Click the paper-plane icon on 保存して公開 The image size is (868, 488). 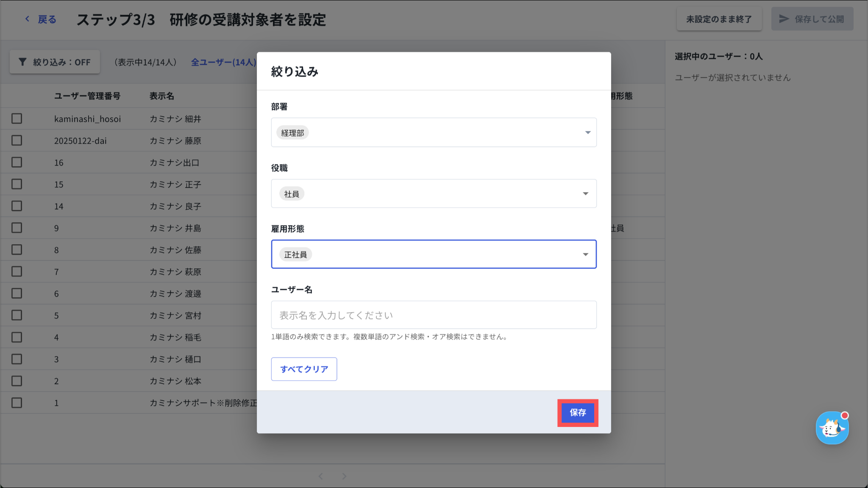(x=784, y=19)
